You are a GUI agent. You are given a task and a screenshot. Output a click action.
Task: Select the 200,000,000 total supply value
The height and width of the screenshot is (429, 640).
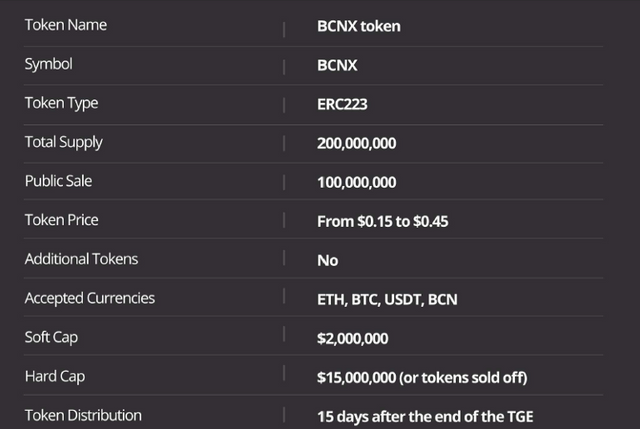click(356, 143)
